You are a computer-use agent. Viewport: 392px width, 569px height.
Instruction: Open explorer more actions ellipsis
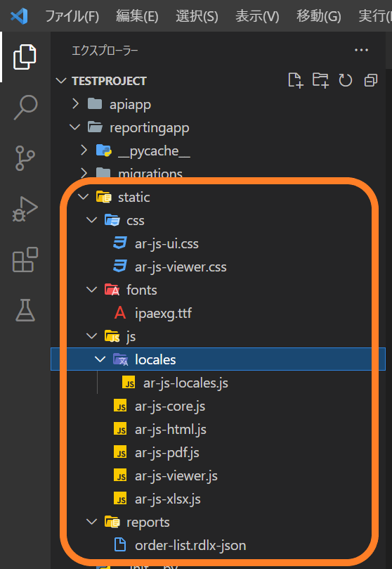361,50
